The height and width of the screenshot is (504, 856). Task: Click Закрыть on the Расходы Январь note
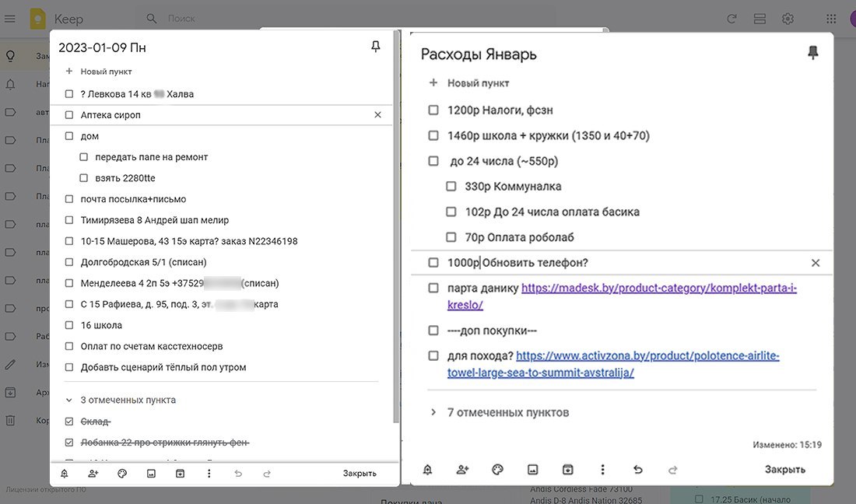784,470
